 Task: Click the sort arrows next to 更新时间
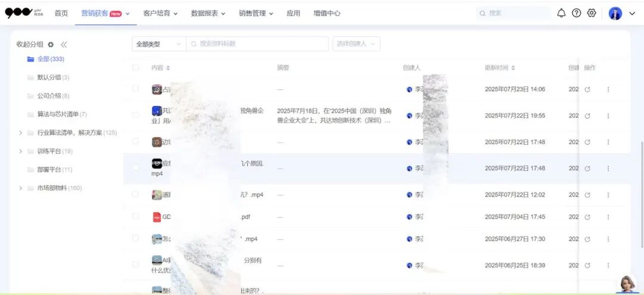point(513,68)
